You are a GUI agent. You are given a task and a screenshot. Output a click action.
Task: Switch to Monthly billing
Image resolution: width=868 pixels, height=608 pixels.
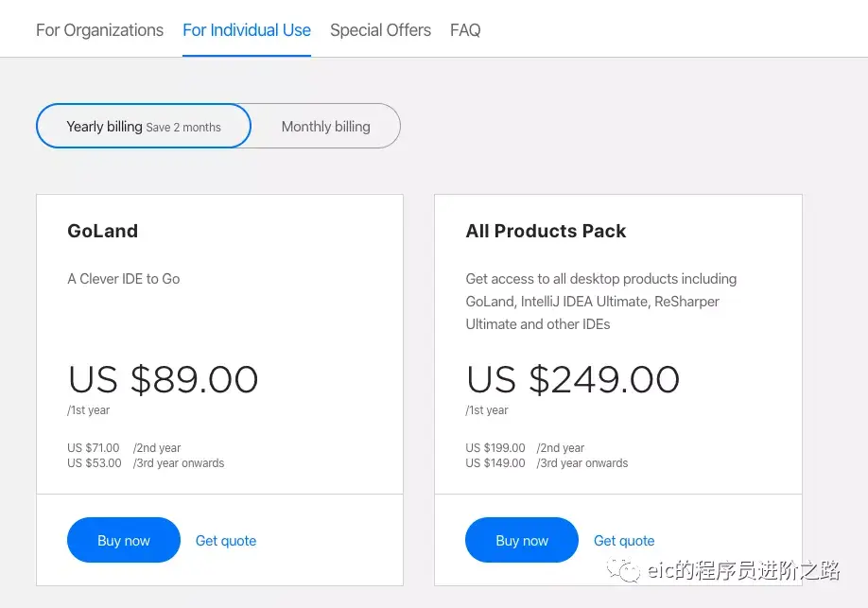(325, 127)
